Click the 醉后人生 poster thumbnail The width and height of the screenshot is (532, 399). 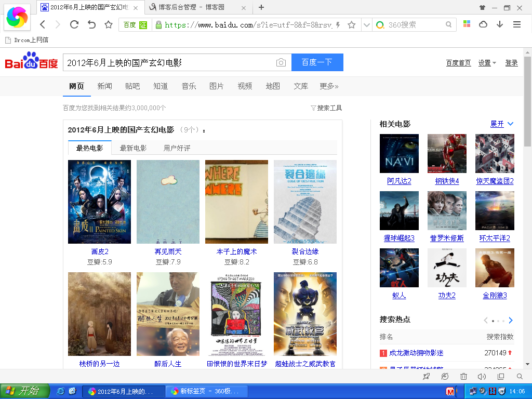click(168, 314)
